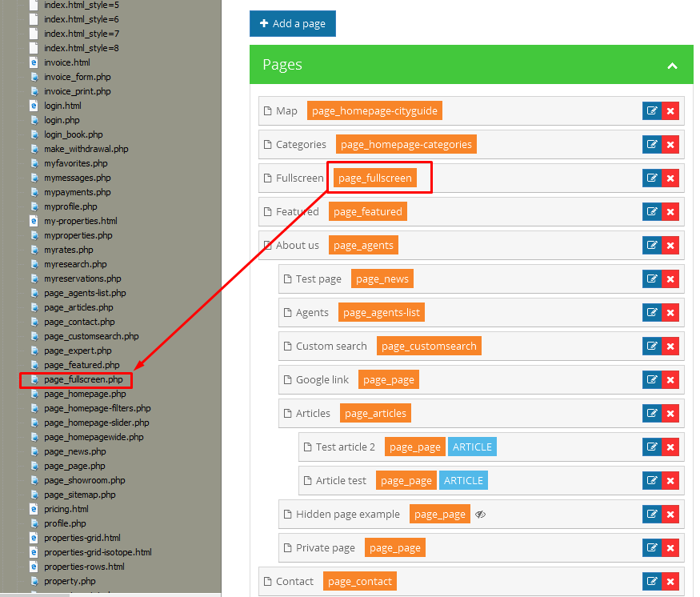Click the Add a page button

click(x=293, y=24)
